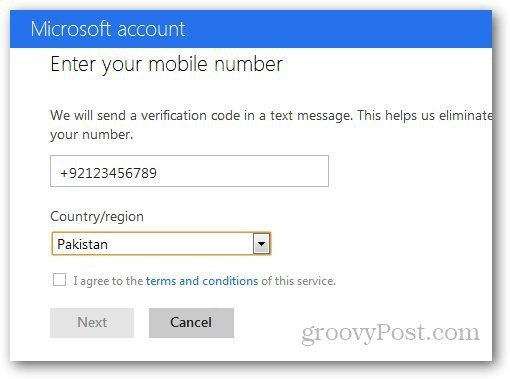
Task: Click the 'your number.' text line
Action: tap(92, 135)
